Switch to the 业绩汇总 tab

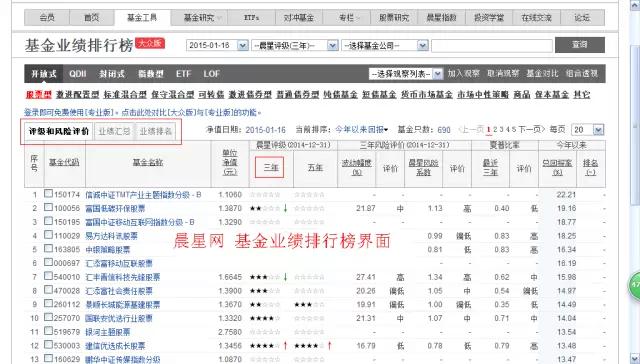[114, 131]
